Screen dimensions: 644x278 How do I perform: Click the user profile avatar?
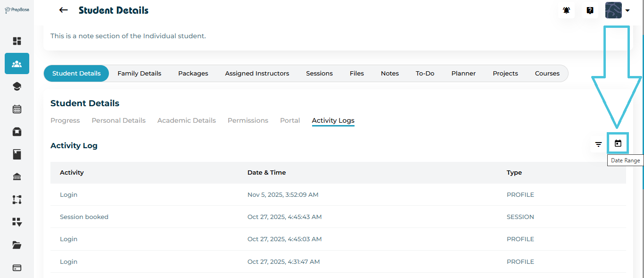[x=613, y=10]
